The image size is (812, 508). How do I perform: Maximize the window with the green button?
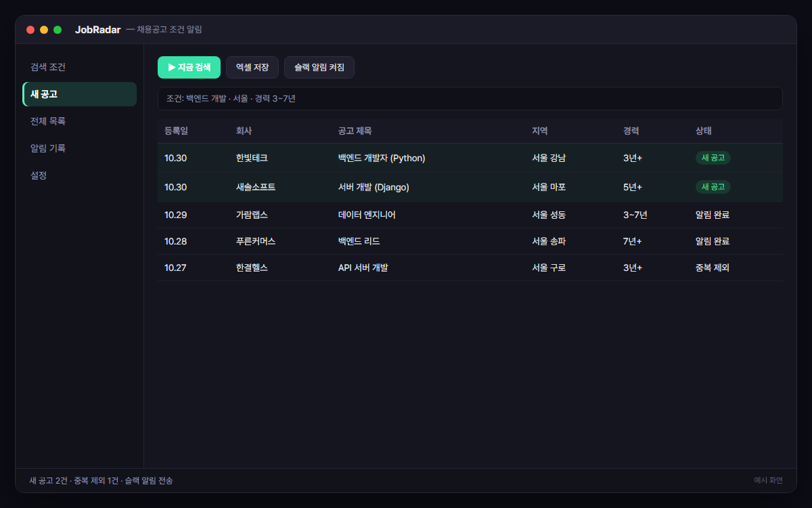pyautogui.click(x=58, y=30)
